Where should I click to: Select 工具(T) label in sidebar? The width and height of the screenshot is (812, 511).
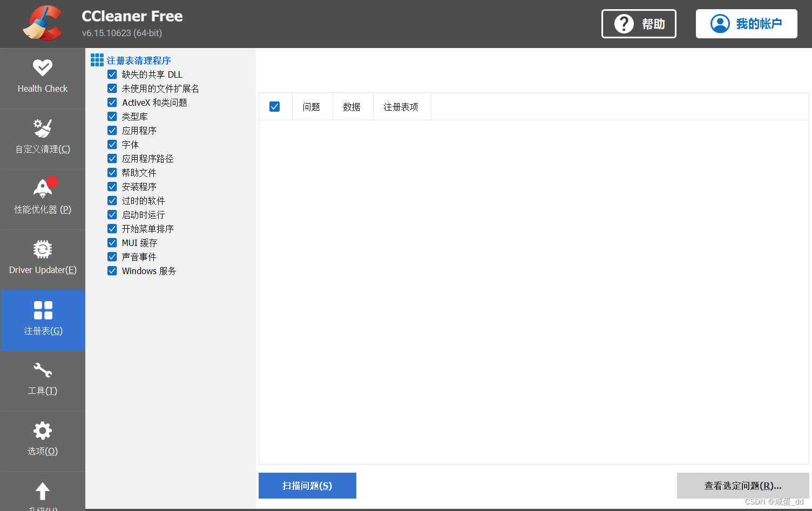(43, 391)
